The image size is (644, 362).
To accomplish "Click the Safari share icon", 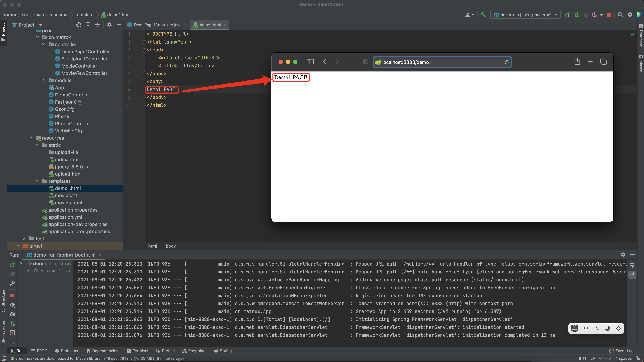I will [577, 62].
